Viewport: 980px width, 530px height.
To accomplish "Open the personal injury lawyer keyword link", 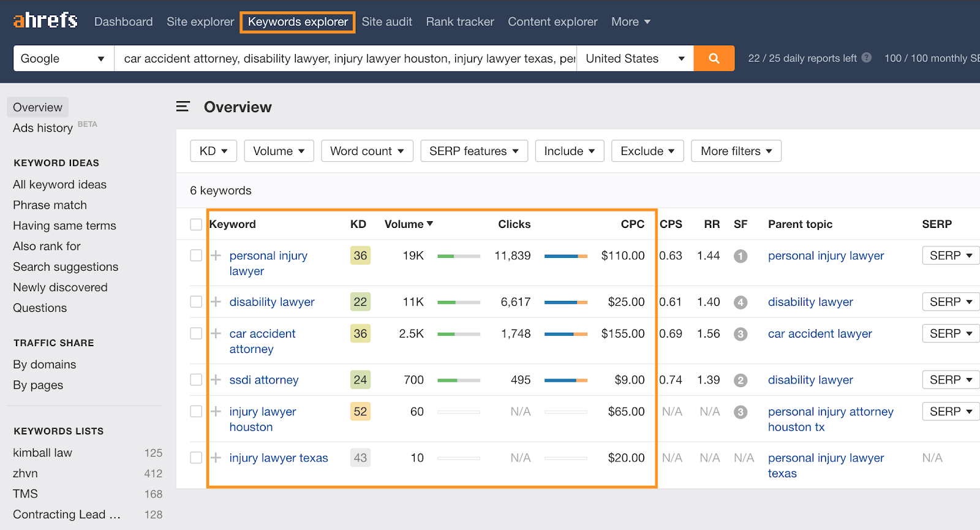I will 268,263.
